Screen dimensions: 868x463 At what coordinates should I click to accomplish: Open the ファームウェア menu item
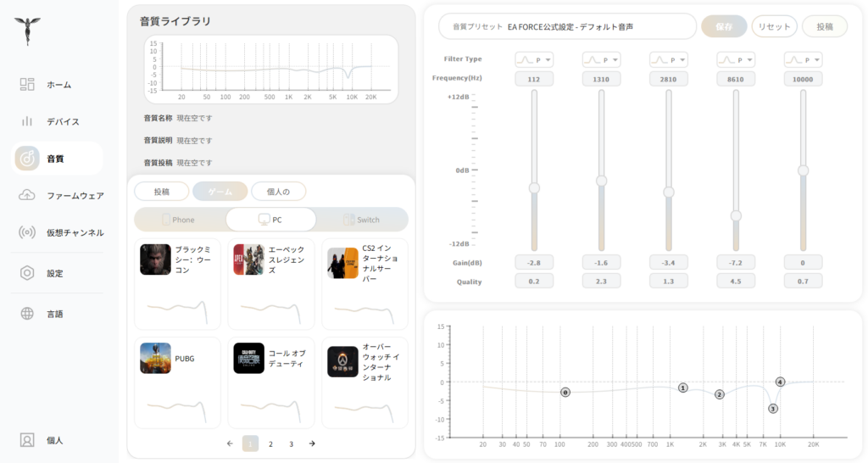pyautogui.click(x=58, y=196)
